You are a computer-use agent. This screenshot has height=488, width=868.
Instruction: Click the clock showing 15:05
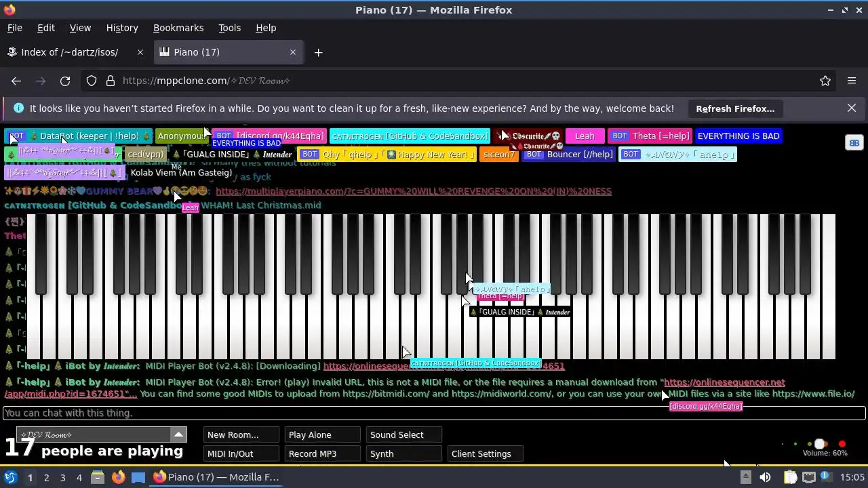point(852,477)
